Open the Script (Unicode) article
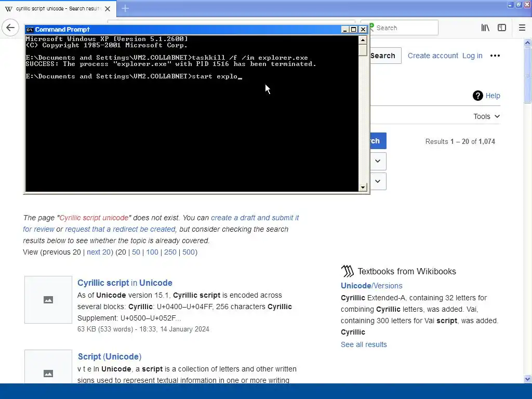Screen dimensions: 532x399 click(x=110, y=356)
